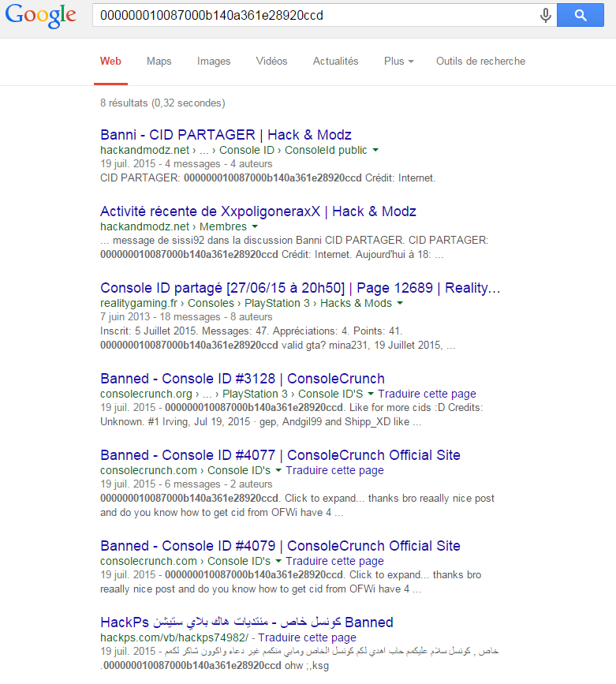Switch to the Maps tab
The width and height of the screenshot is (616, 684).
click(x=159, y=61)
